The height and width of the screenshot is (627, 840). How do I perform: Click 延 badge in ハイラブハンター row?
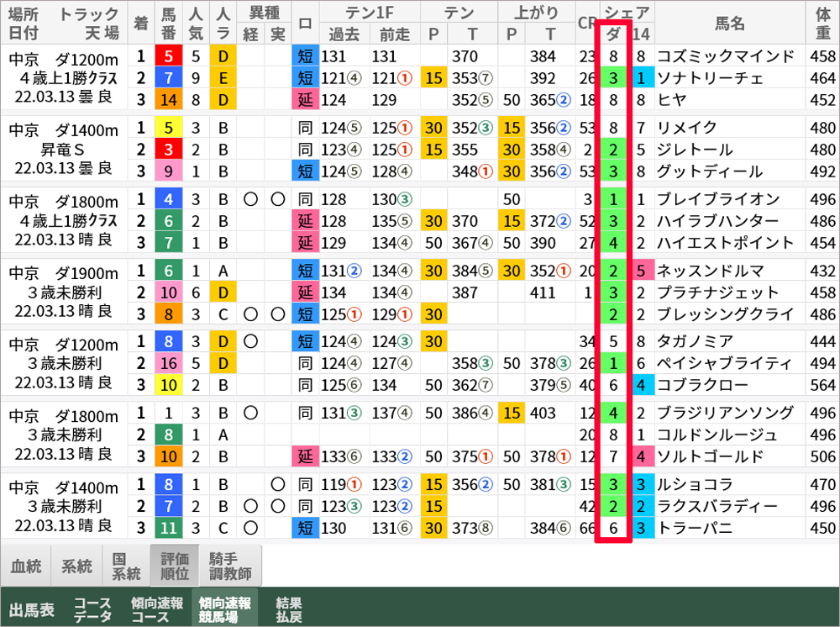coord(306,221)
